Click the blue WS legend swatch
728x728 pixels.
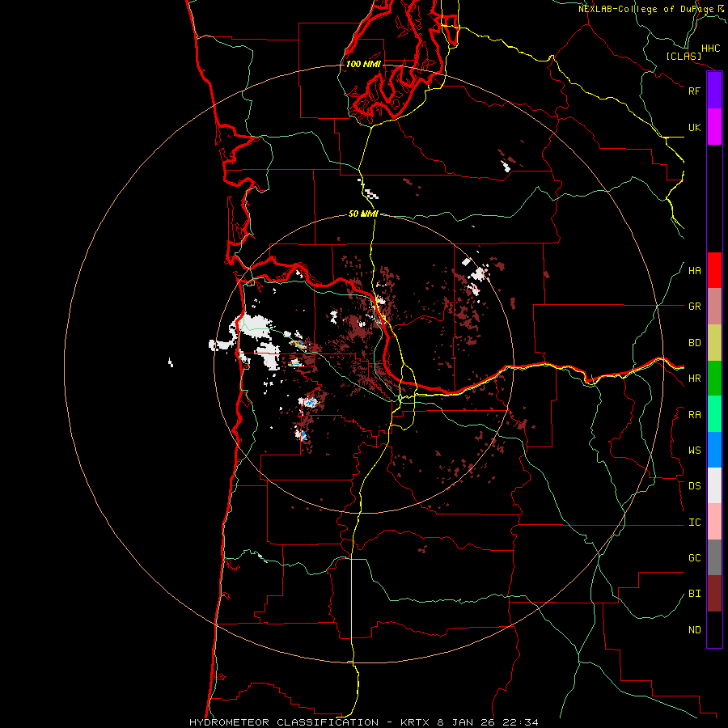(x=714, y=450)
